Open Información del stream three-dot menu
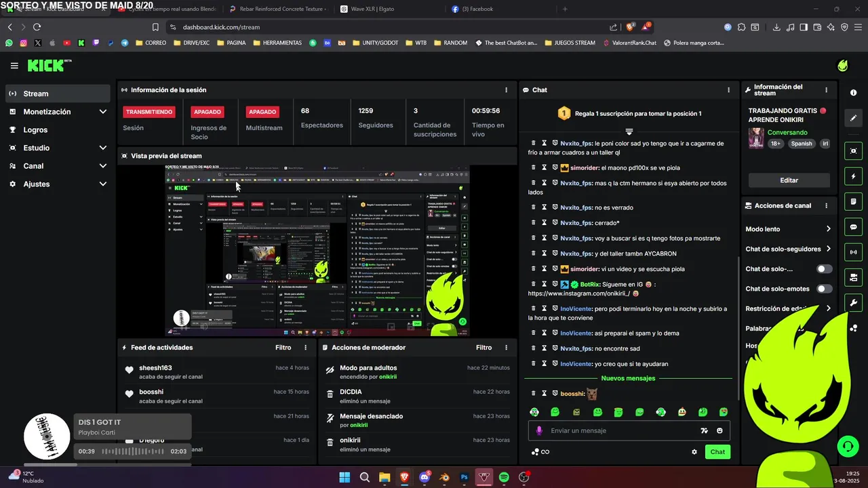 coord(826,89)
